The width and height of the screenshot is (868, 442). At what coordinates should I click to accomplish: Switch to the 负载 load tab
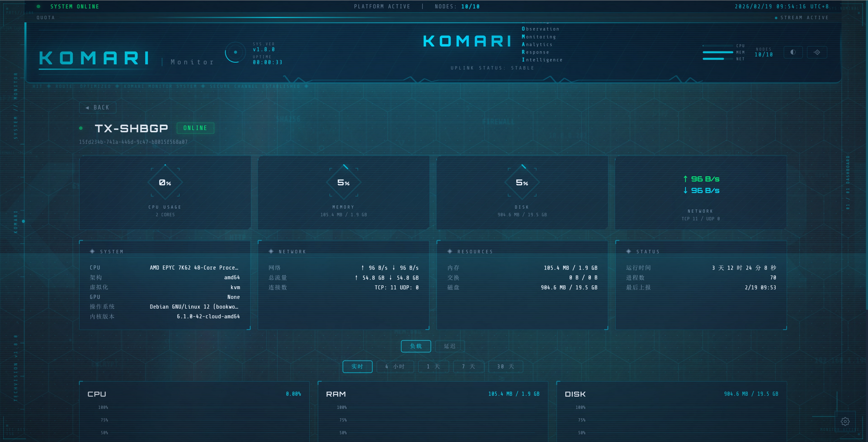point(416,346)
